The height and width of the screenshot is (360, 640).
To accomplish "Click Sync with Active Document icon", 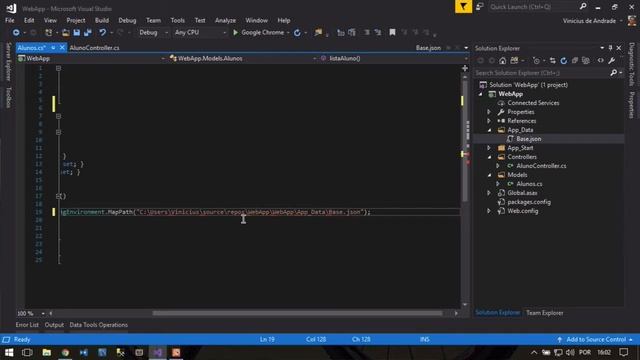I will (x=552, y=60).
